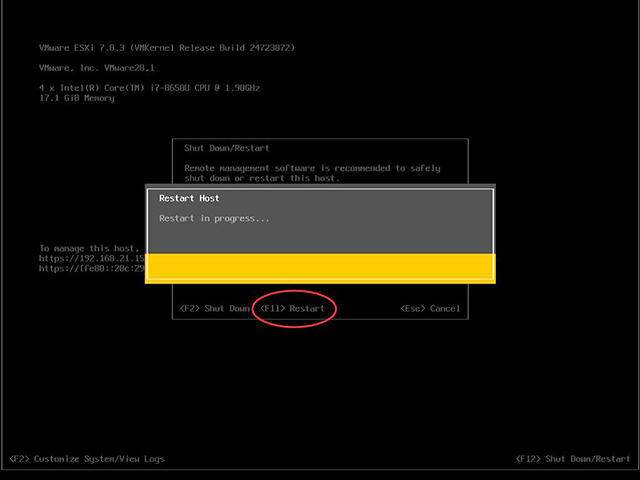Open F12 Shut Down/Restart option

coord(573,459)
